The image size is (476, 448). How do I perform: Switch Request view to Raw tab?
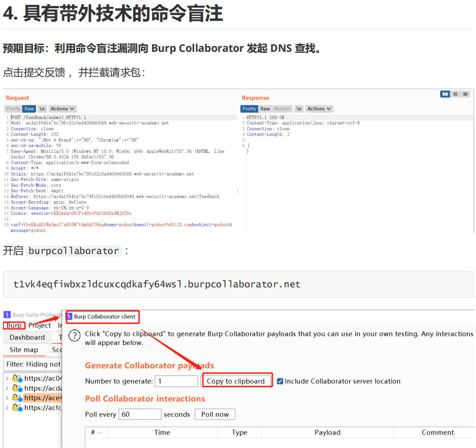29,108
